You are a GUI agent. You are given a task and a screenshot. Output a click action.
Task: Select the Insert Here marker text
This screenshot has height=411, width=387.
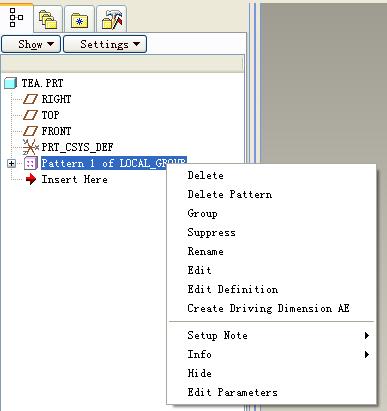click(74, 179)
